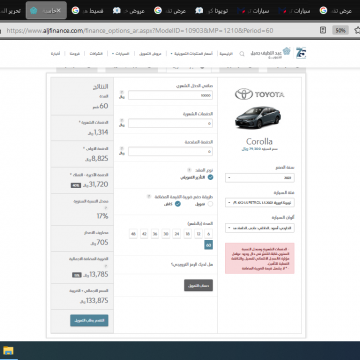Select the 24 month period
Screen dimensions: 360x360
tap(177, 234)
